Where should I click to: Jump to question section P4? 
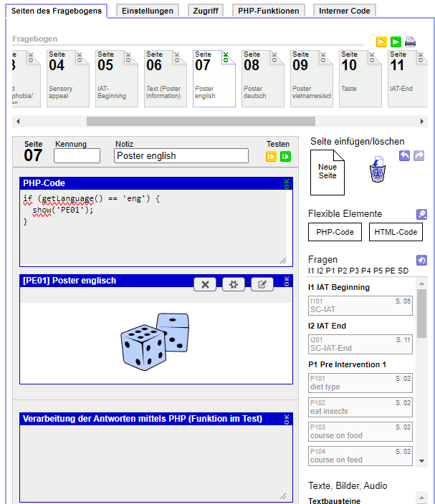tap(365, 271)
